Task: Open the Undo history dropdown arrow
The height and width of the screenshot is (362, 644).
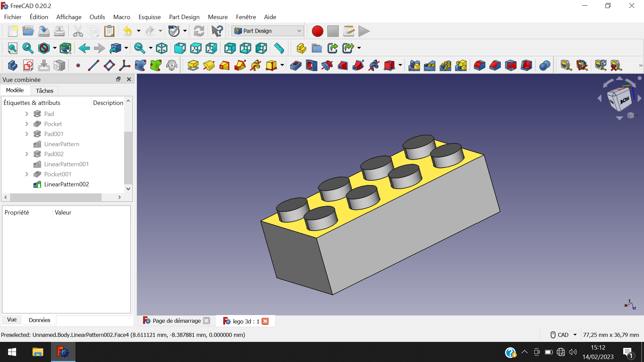Action: pos(139,31)
